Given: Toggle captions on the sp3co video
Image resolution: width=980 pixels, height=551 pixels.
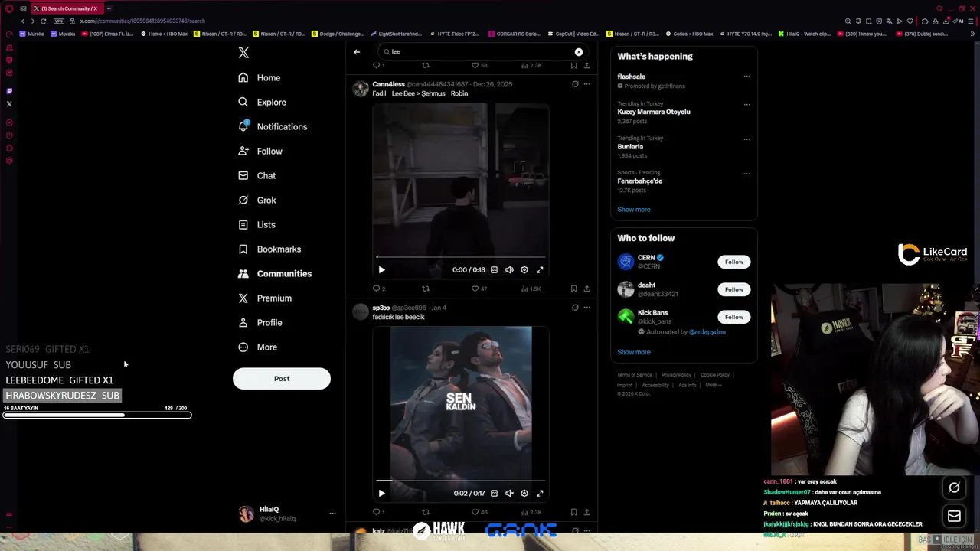Looking at the screenshot, I should [x=494, y=494].
